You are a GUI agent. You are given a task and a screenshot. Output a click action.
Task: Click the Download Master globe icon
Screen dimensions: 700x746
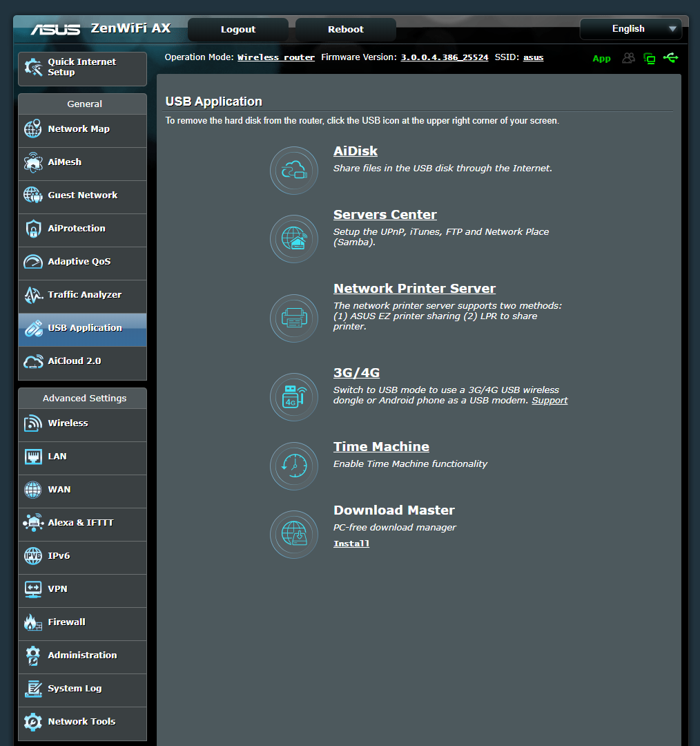[294, 535]
